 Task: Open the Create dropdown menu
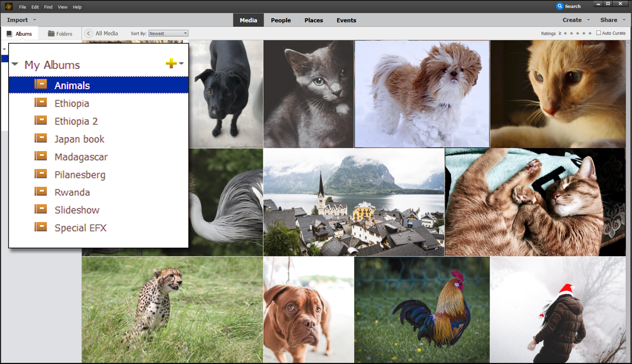[576, 20]
